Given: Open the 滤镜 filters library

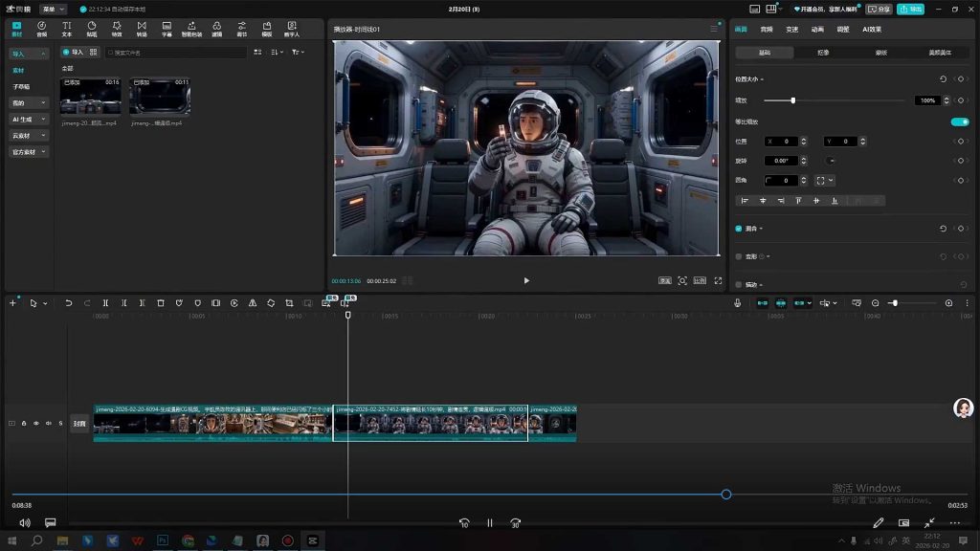Looking at the screenshot, I should pos(216,29).
